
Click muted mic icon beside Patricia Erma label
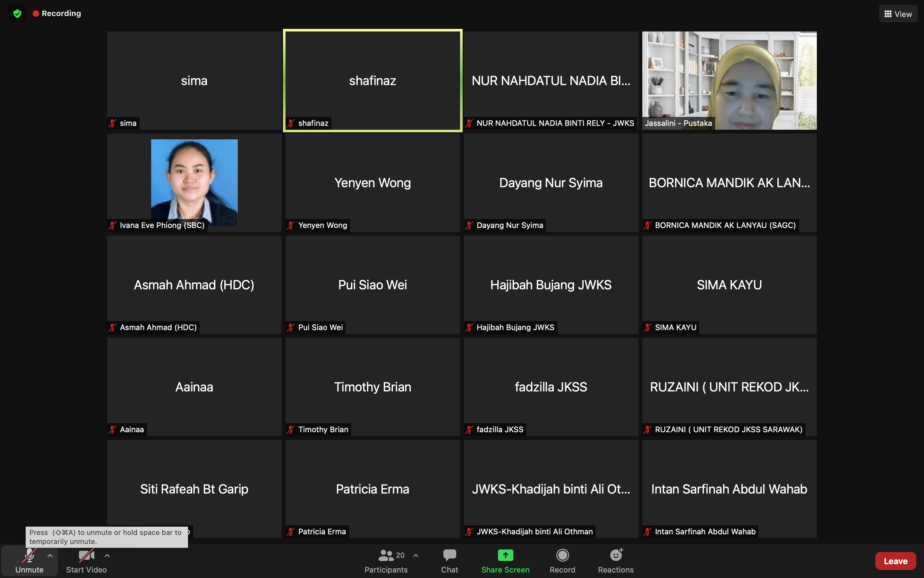coord(291,531)
